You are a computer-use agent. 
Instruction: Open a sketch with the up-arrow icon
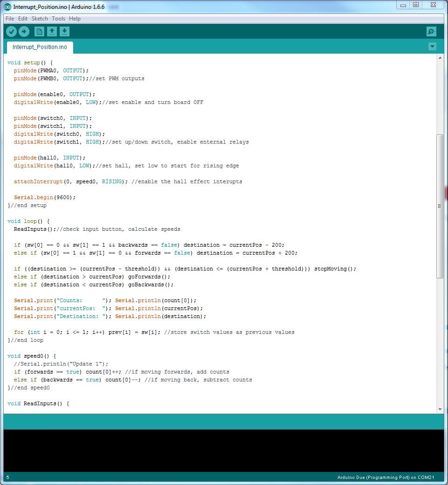coord(52,31)
